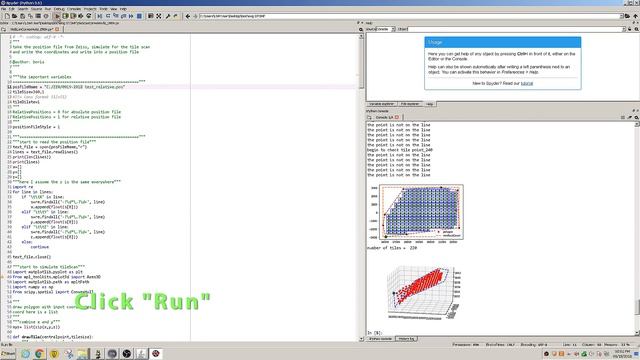Click the Forward arrow by the path
This screenshot has width=640, height=360.
195,16
